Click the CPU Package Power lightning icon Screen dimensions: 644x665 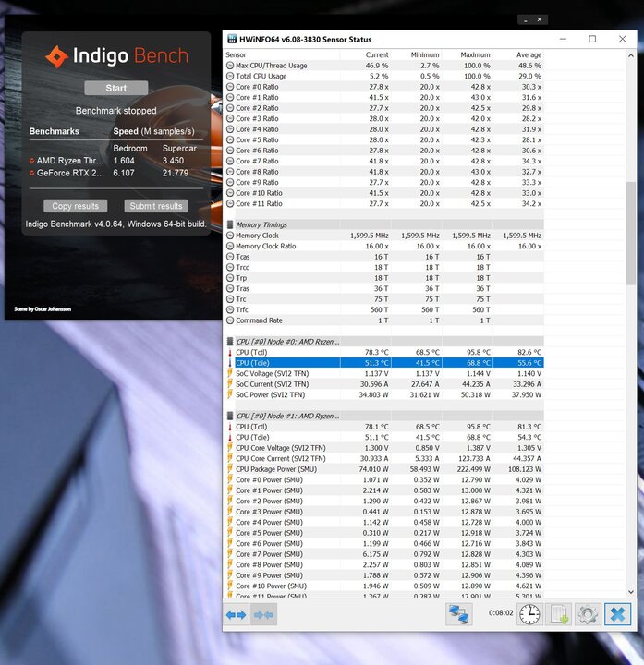point(230,469)
